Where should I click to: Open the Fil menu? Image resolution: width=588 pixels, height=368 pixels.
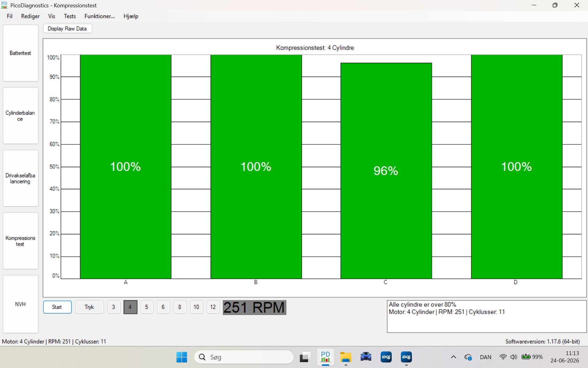(x=9, y=16)
